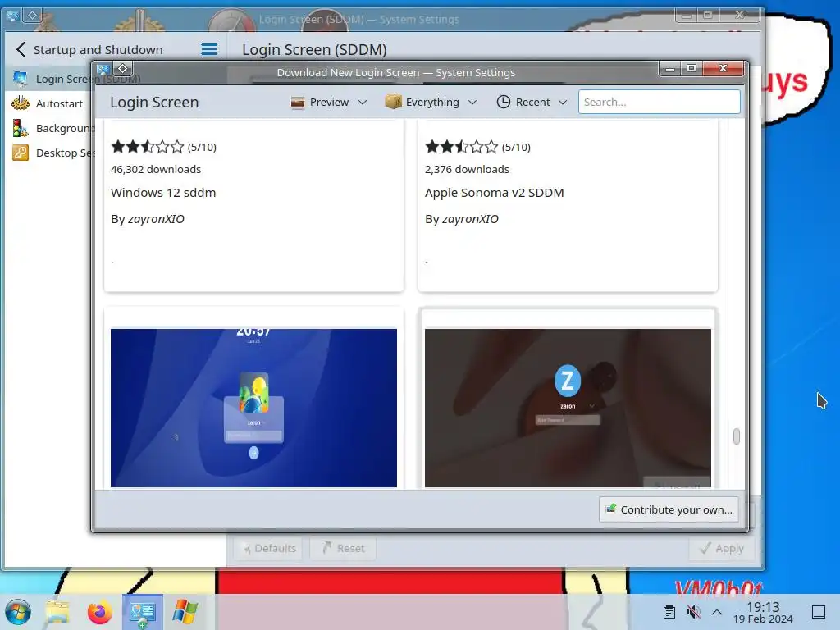
Task: Focus the Search field in download dialog
Action: tap(659, 102)
